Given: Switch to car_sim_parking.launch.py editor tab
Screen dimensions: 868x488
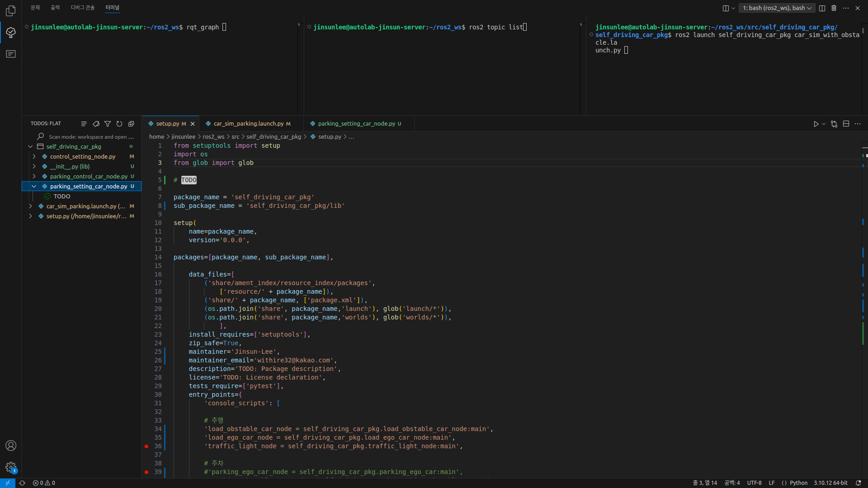Looking at the screenshot, I should point(248,124).
